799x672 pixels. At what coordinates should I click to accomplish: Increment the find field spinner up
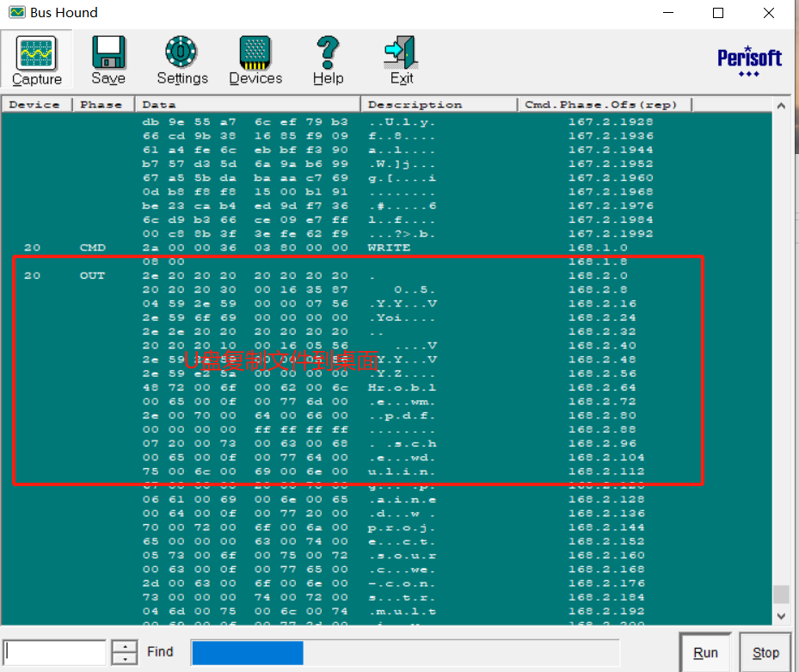pyautogui.click(x=125, y=646)
